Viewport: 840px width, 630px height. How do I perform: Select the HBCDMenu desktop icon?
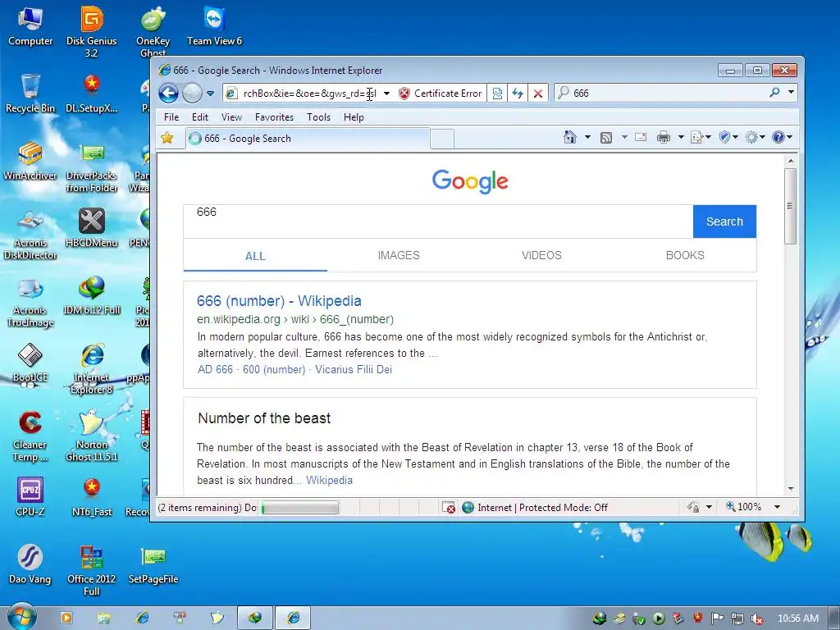tap(92, 230)
